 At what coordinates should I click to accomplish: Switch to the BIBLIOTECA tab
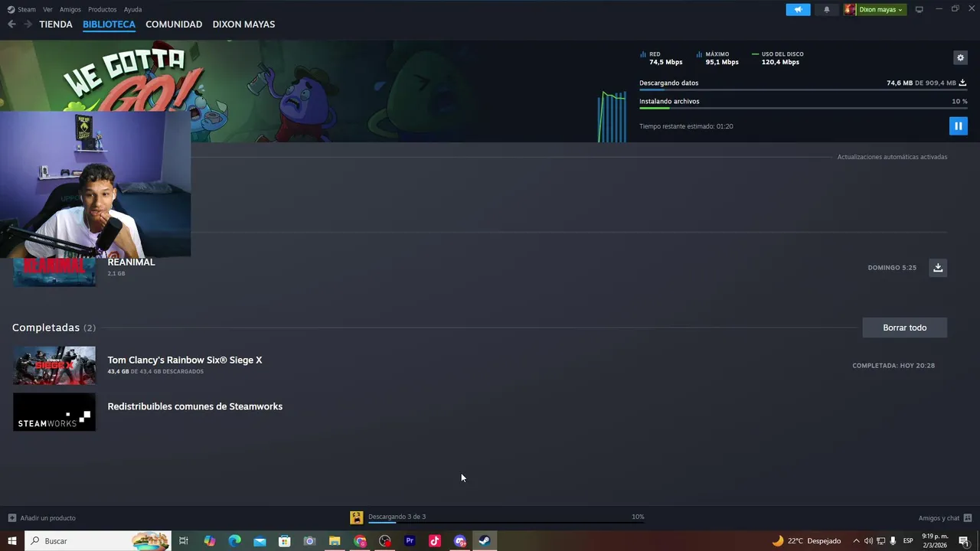coord(109,24)
